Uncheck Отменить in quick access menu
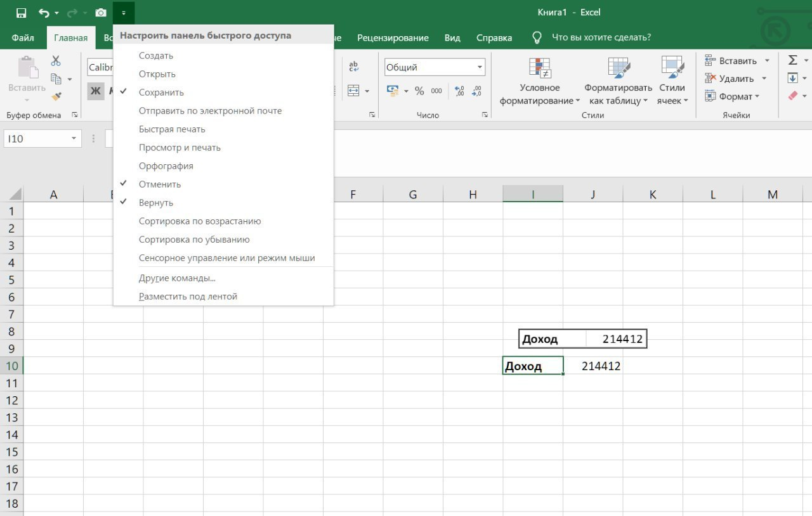This screenshot has width=812, height=516. tap(160, 184)
